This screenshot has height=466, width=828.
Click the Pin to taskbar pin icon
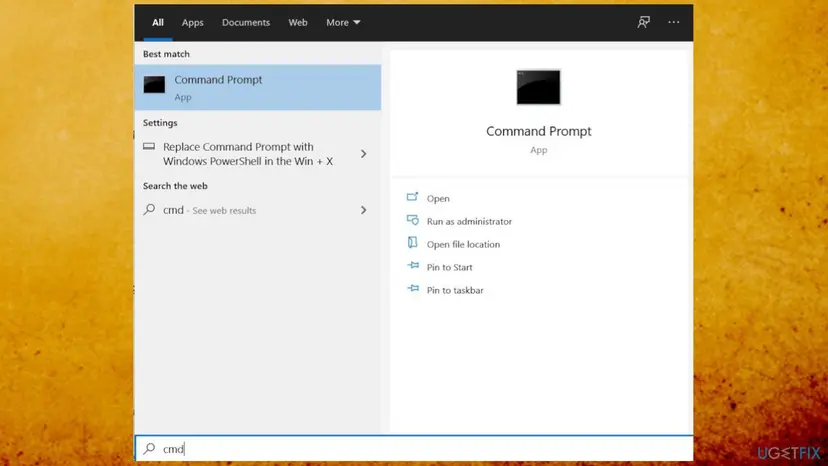pyautogui.click(x=413, y=288)
